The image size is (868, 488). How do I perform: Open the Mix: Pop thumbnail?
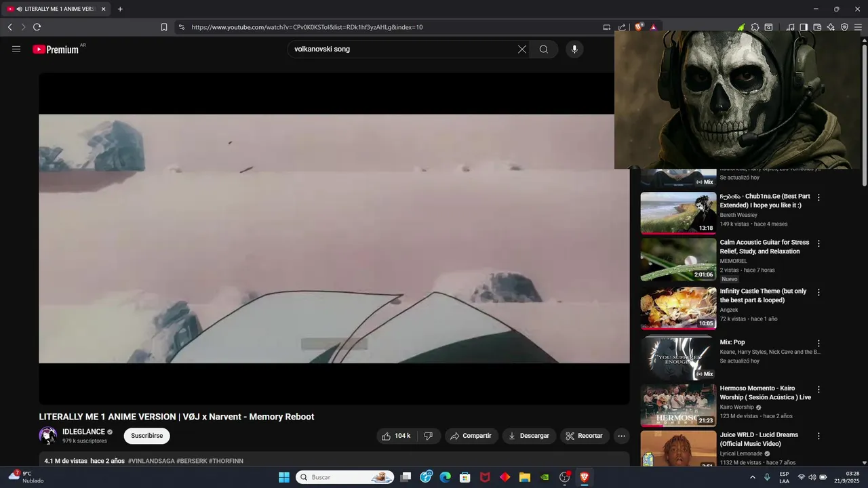click(x=678, y=358)
